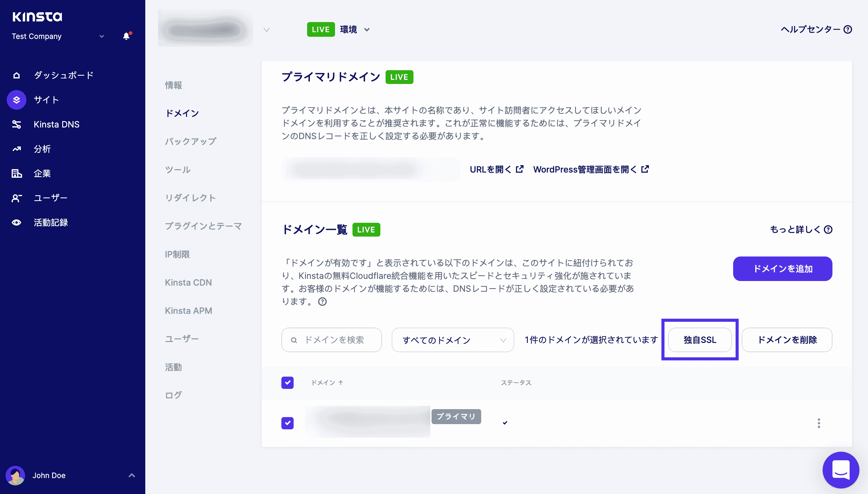Open the notification bell

126,36
